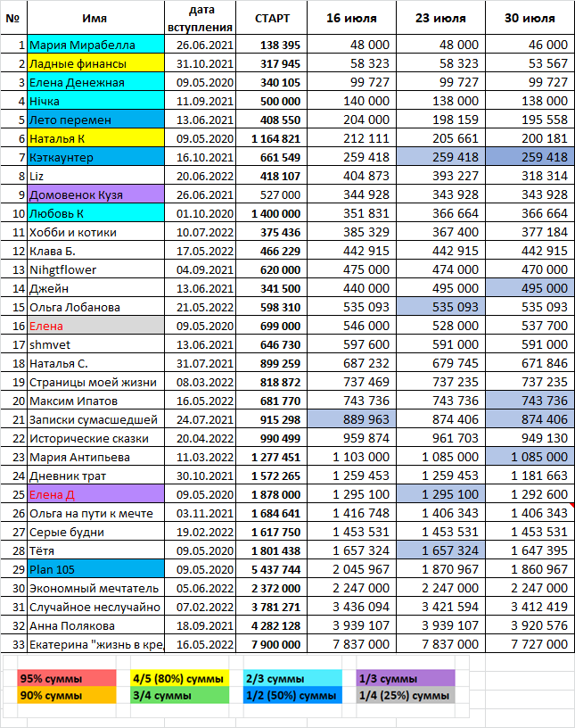The image size is (575, 728).
Task: Select the name cell 'Тётя'
Action: [95, 550]
